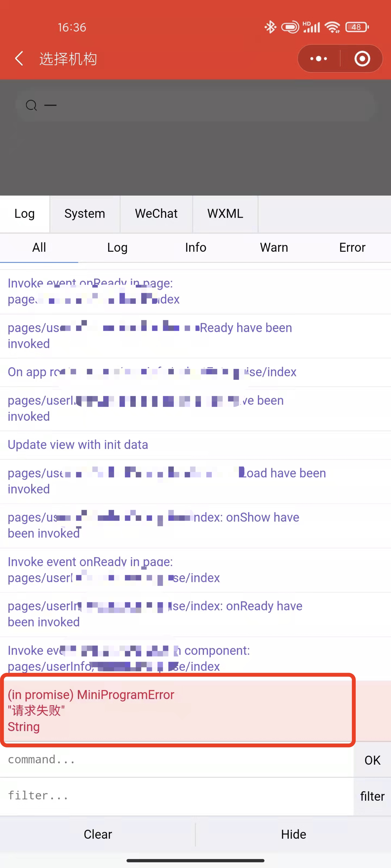Screen dimensions: 391x868
Task: Click the filter button
Action: pyautogui.click(x=372, y=796)
